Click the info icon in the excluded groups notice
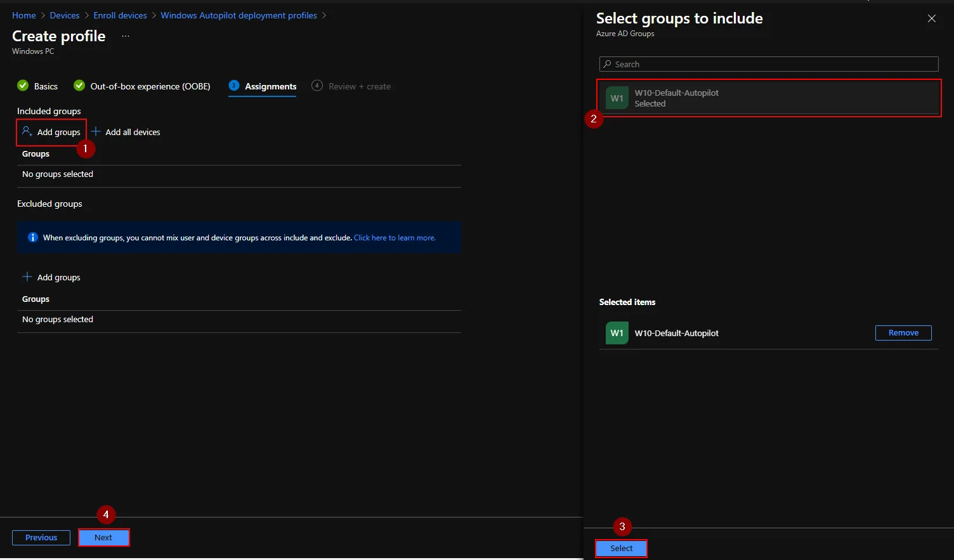 [33, 238]
